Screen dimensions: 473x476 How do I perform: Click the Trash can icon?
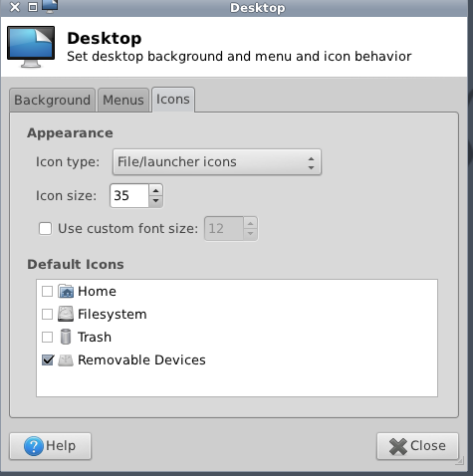coord(66,337)
